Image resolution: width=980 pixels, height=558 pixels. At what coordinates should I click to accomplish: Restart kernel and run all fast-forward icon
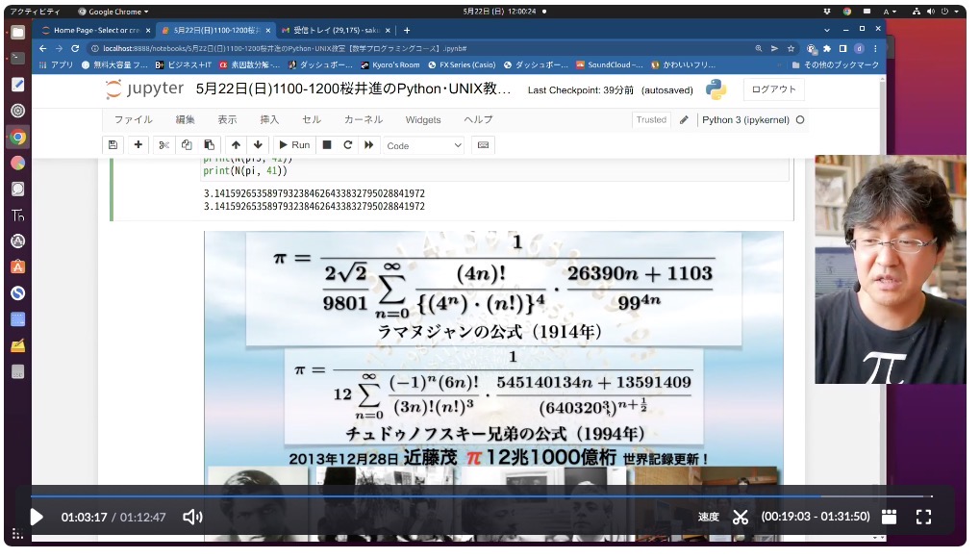[368, 145]
